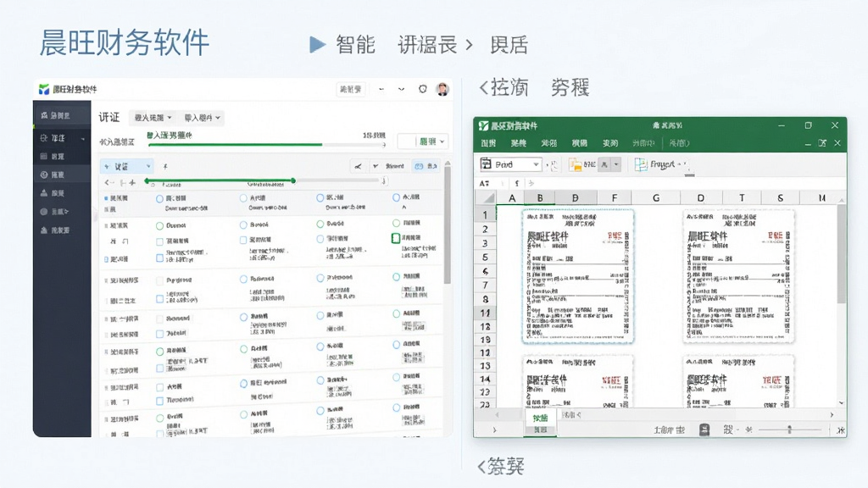Click the save icon in the spreadsheet status bar
The image size is (868, 488).
704,430
